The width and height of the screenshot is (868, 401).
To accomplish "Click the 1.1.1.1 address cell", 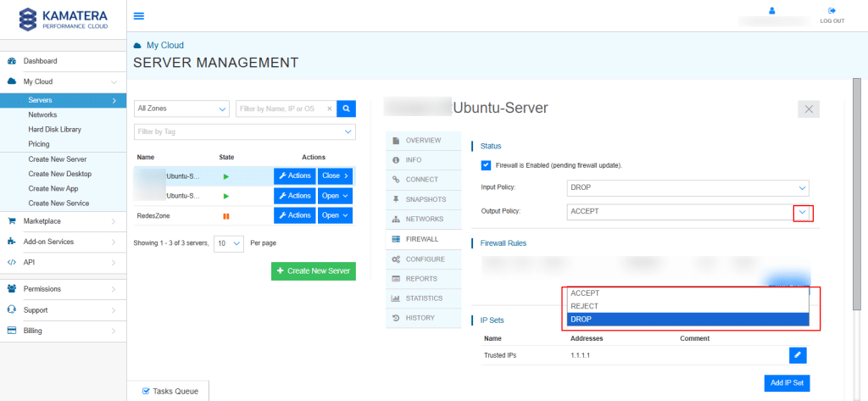I will tap(580, 355).
